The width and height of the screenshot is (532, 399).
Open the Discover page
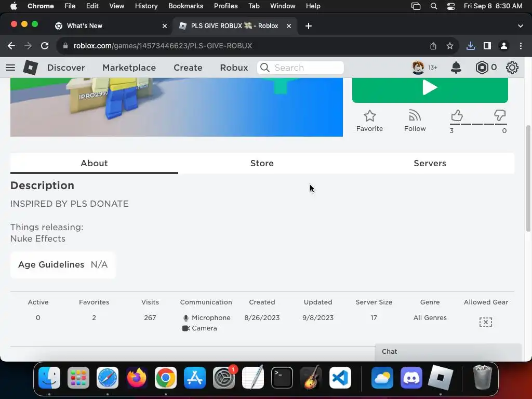tap(66, 68)
